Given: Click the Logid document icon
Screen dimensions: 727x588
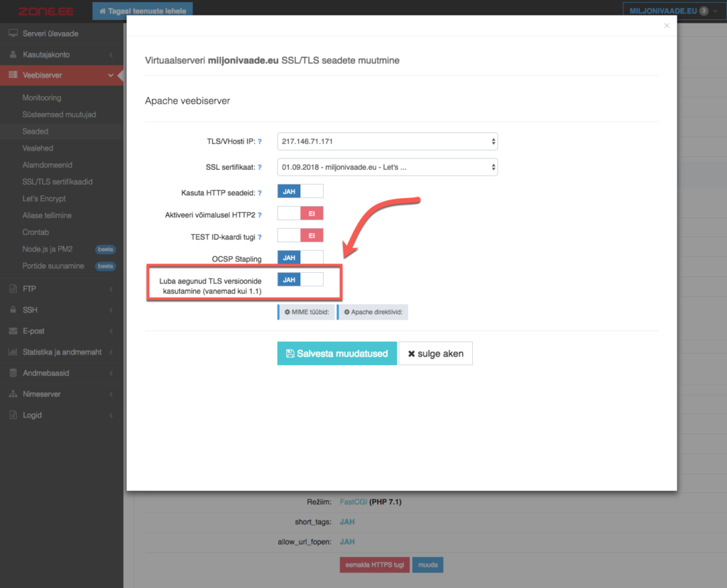Looking at the screenshot, I should (13, 415).
